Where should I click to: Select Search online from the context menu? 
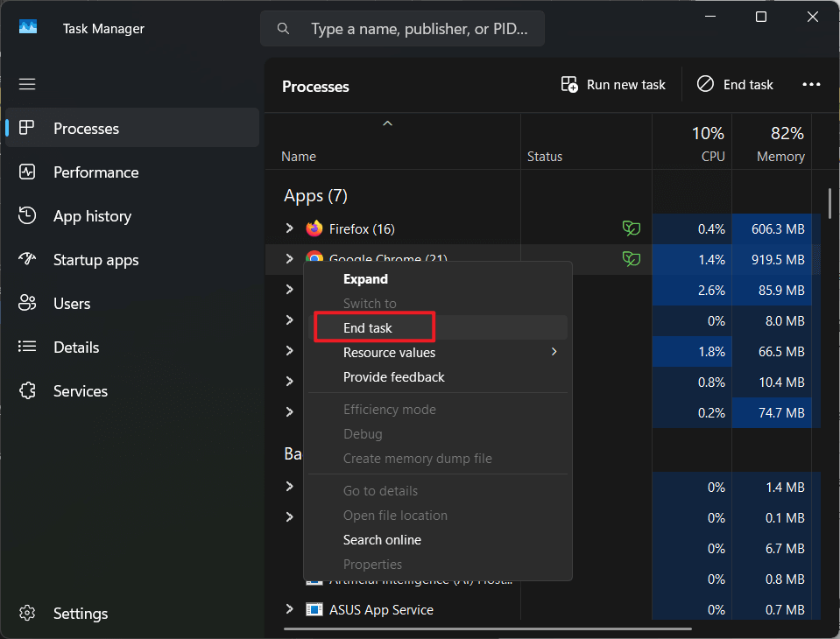pos(382,540)
